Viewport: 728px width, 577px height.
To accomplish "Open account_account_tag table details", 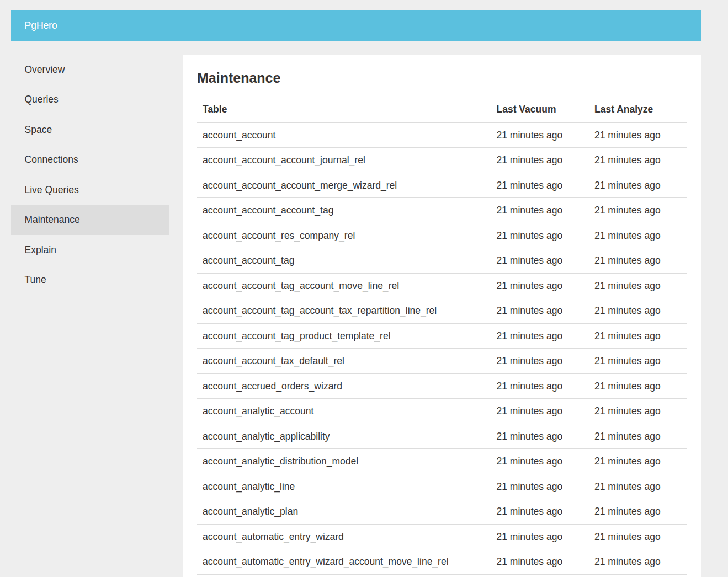I will click(248, 260).
